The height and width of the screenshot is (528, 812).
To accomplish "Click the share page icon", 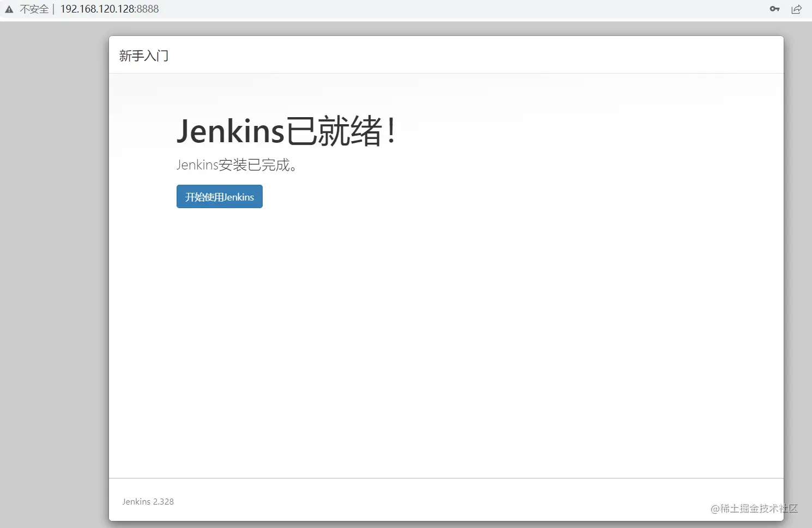I will pyautogui.click(x=797, y=9).
